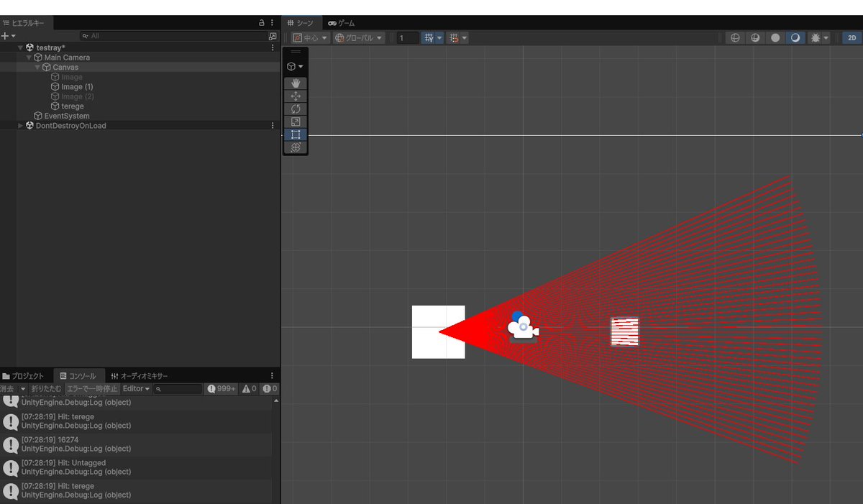Toggle 2D view mode
This screenshot has width=863, height=504.
point(851,38)
